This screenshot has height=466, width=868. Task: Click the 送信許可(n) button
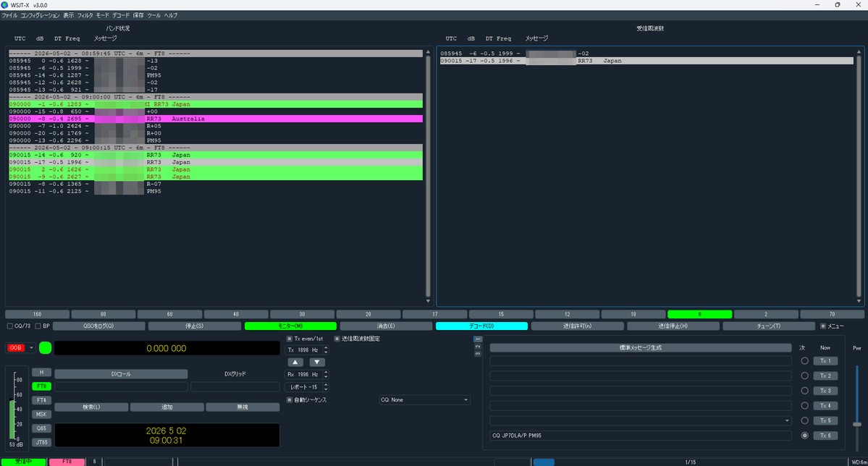pyautogui.click(x=578, y=326)
